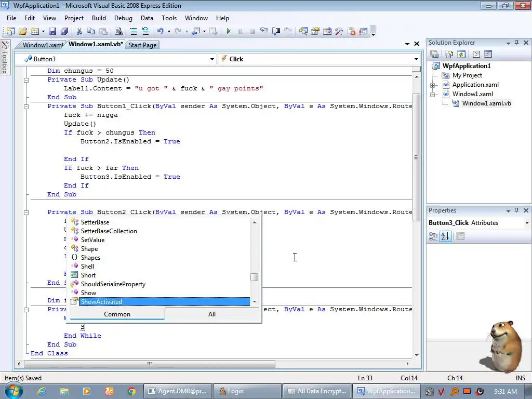The image size is (532, 399).
Task: Select Window1.xaml.vb in Solution Explorer
Action: point(486,103)
